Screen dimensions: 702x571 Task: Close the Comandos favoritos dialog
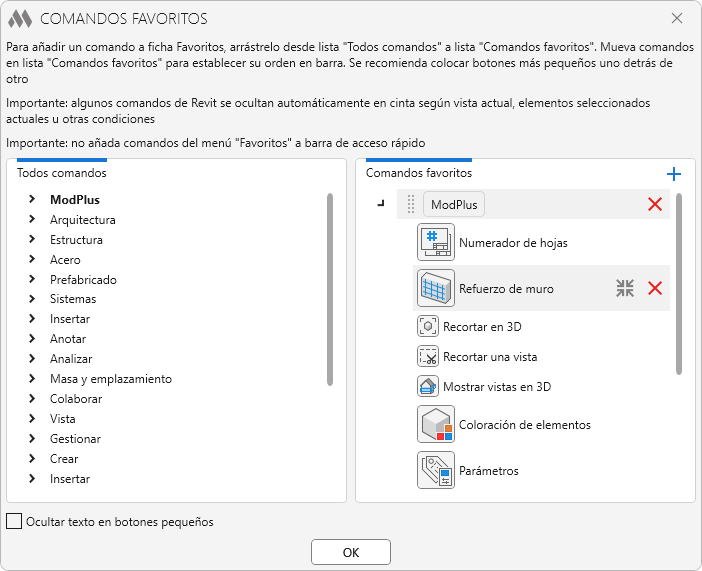click(x=676, y=18)
